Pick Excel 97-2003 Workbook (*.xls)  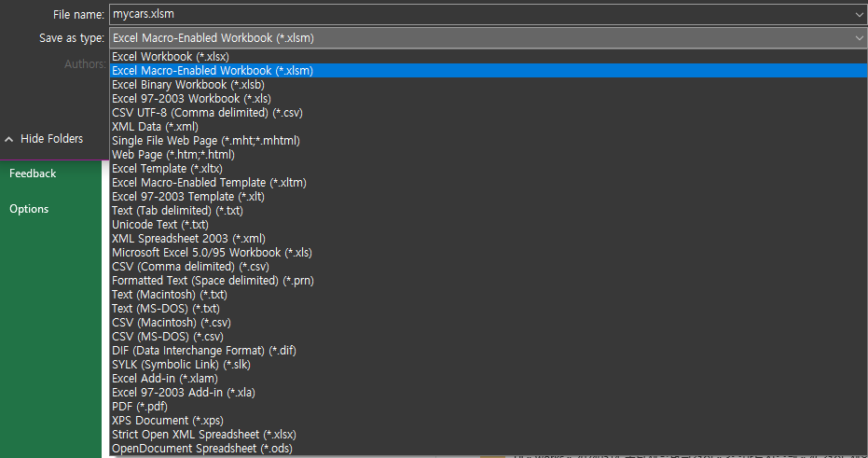coord(489,99)
